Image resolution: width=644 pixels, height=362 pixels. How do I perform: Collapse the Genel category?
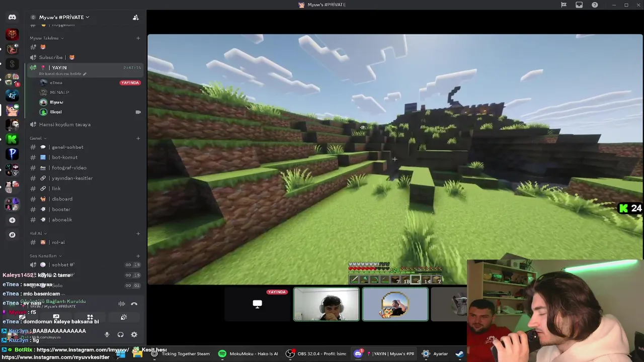point(38,138)
